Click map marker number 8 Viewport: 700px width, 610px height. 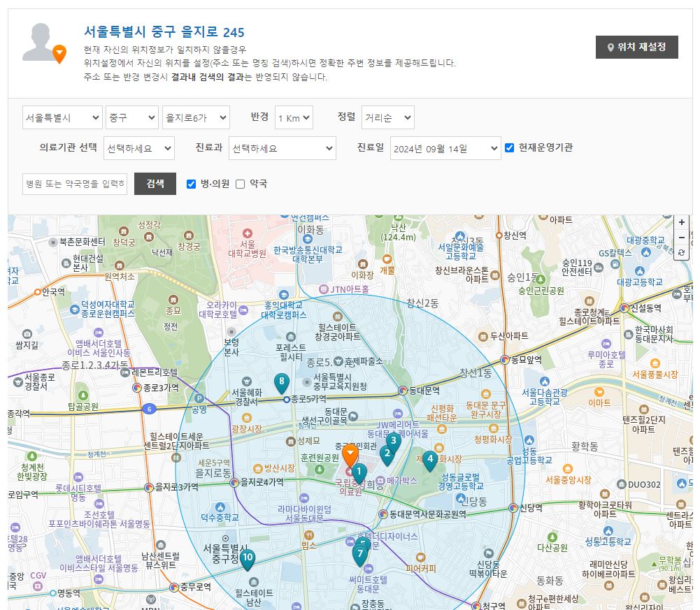(281, 383)
